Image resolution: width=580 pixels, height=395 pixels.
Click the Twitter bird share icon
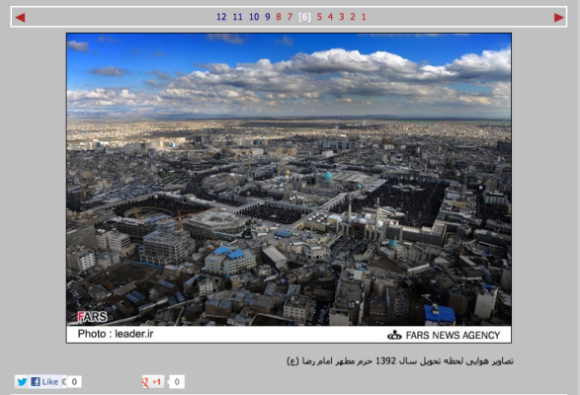point(22,382)
